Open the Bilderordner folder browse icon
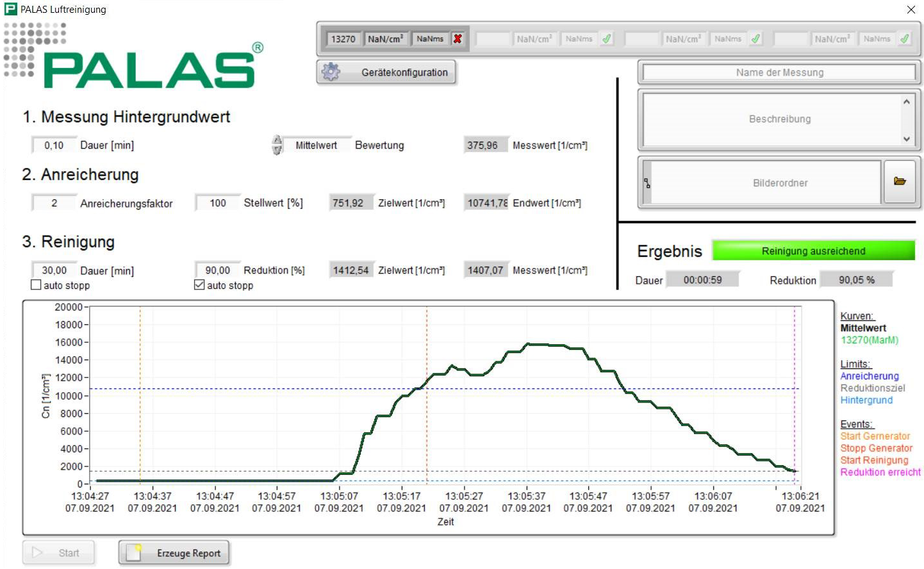This screenshot has height=569, width=924. 900,182
